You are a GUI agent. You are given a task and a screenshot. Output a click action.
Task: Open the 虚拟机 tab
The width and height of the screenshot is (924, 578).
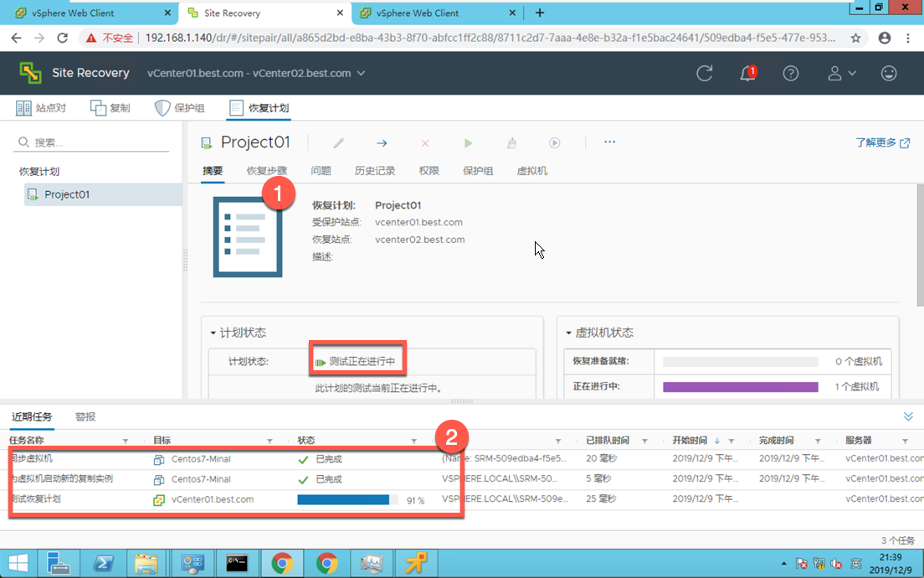pyautogui.click(x=531, y=170)
